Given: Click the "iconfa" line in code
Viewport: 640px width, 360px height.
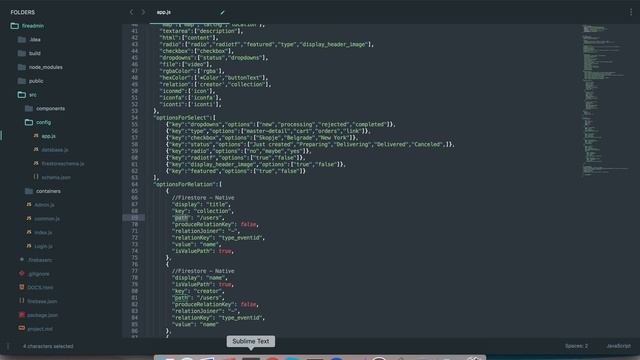Looking at the screenshot, I should (190, 98).
